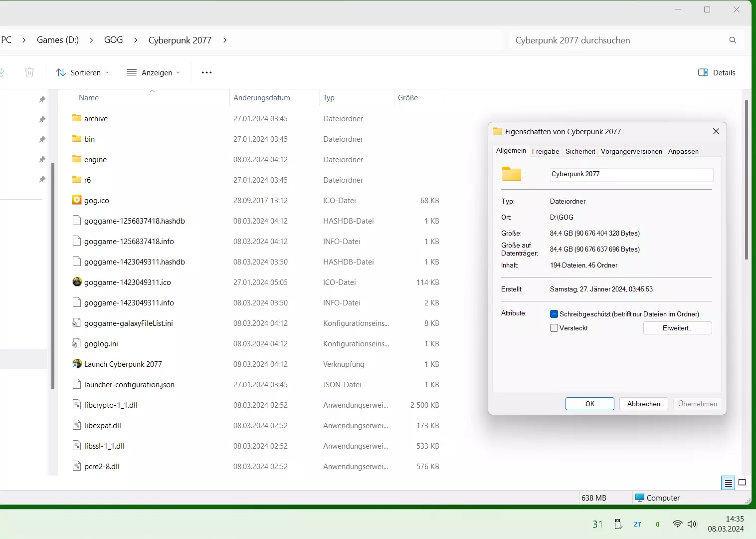This screenshot has height=539, width=756.
Task: Open the Vorgängerversionen tab
Action: [x=631, y=151]
